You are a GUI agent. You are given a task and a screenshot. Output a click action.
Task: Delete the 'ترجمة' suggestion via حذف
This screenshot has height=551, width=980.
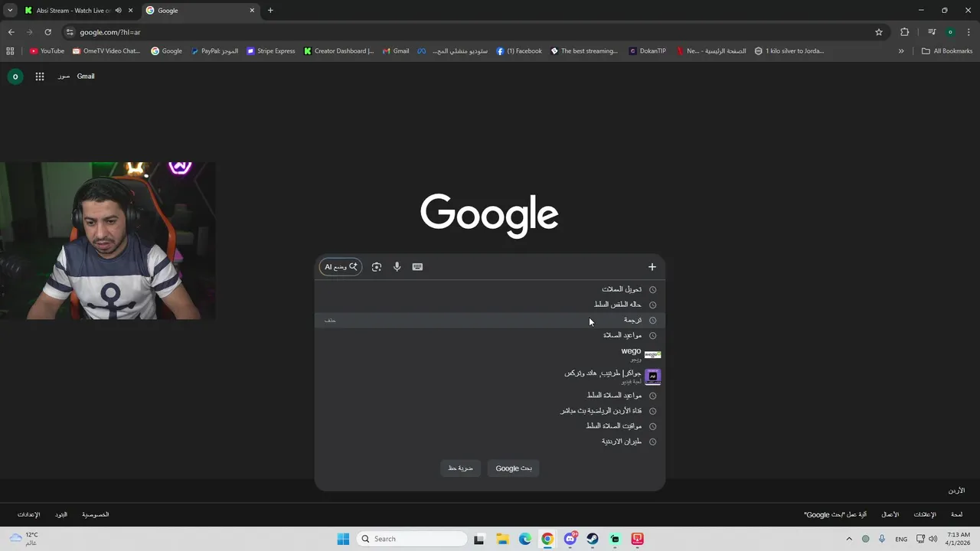330,320
